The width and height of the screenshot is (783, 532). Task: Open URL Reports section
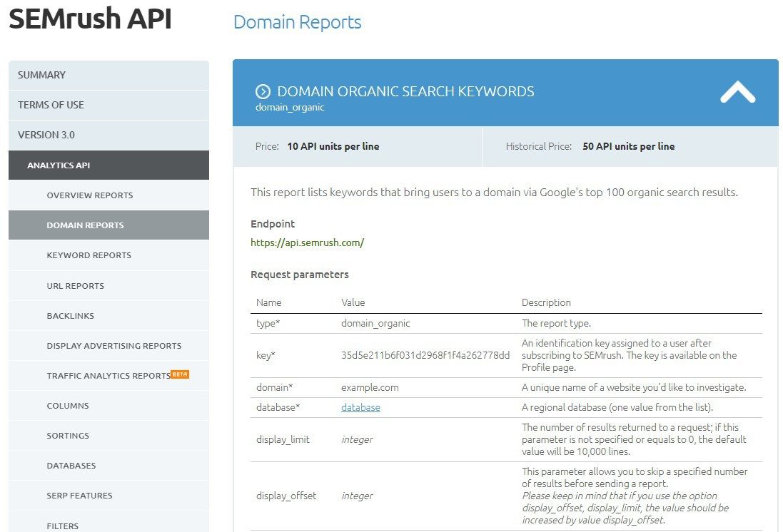(x=109, y=285)
